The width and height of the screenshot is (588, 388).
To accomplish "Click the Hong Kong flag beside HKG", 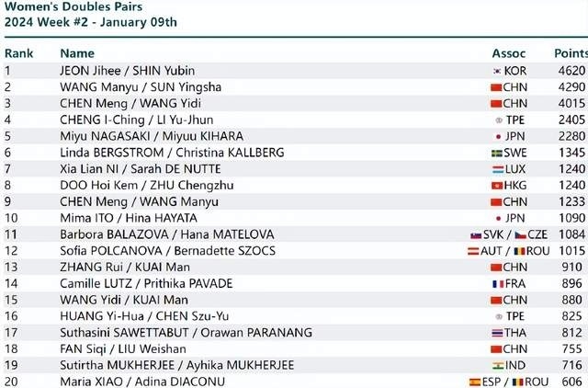I will pyautogui.click(x=496, y=186).
